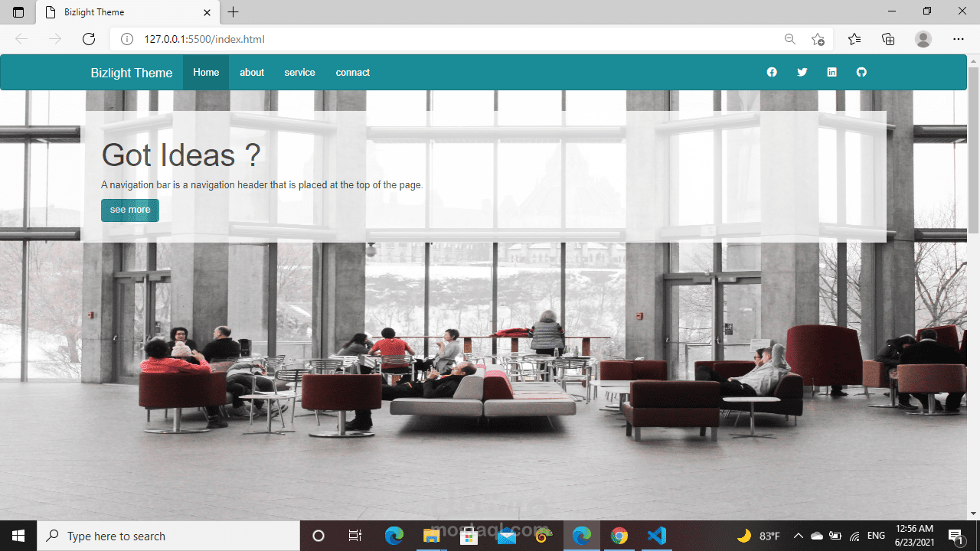Open the browser Favorites panel

pyautogui.click(x=854, y=38)
